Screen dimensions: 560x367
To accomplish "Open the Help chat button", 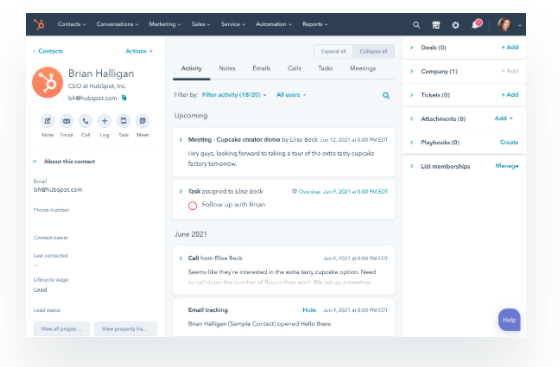I will [x=509, y=320].
